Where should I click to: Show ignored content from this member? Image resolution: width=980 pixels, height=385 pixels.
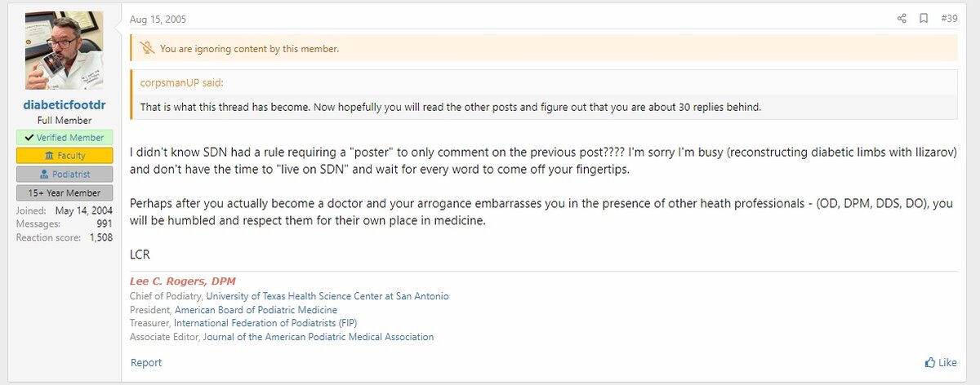249,48
